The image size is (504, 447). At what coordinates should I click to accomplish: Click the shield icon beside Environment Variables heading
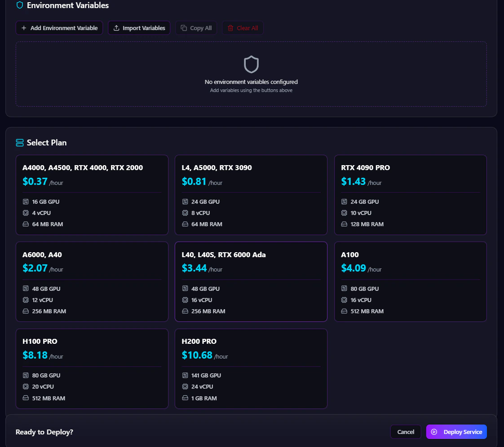(20, 5)
